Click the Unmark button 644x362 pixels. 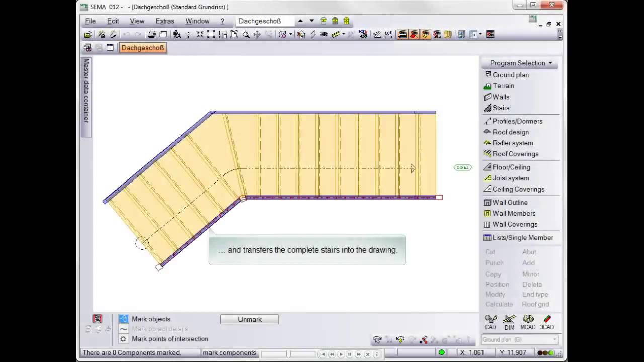250,319
